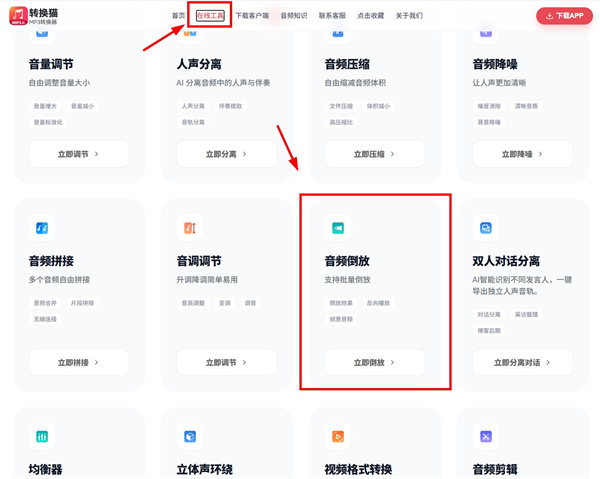Click the 音量标准化 tag
Viewport: 600px width, 479px height.
point(48,122)
